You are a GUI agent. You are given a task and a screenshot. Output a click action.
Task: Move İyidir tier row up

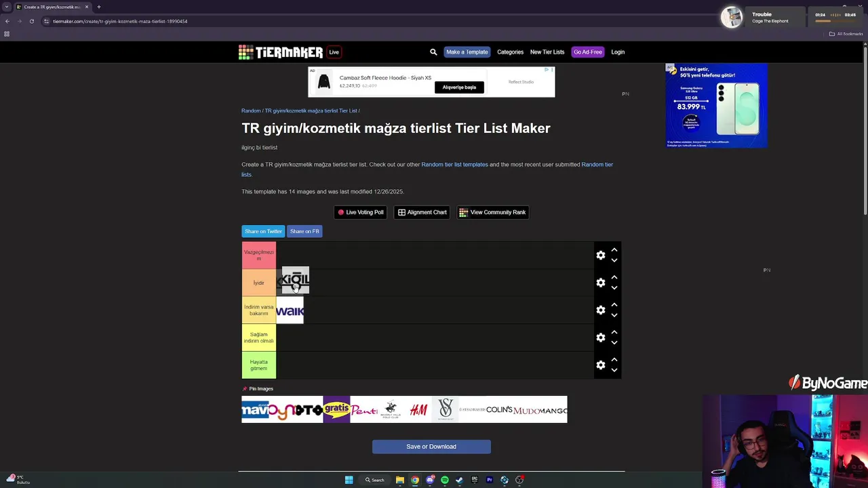pos(614,277)
